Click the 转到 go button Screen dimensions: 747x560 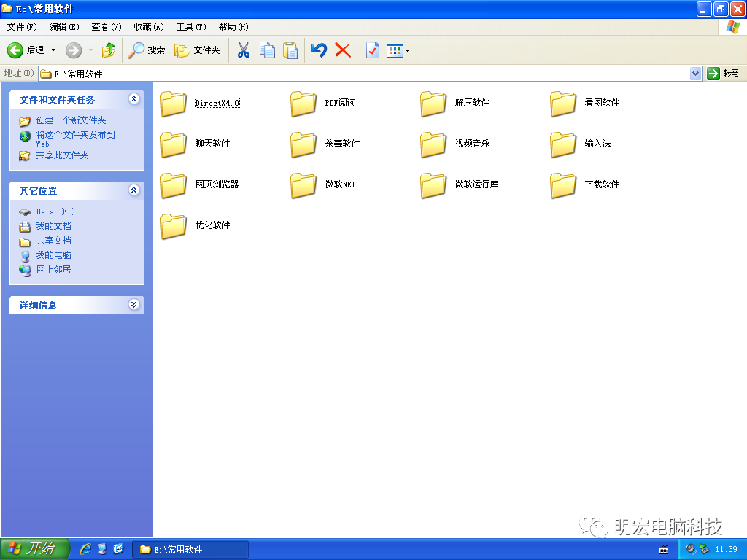click(x=724, y=74)
